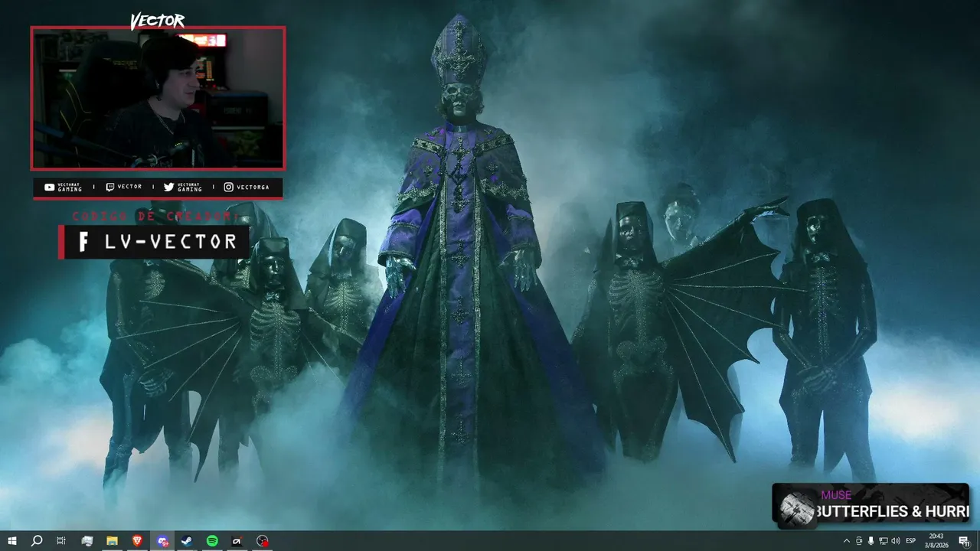Click the MUSE artist name
Screen dimensions: 980x551
pyautogui.click(x=836, y=495)
